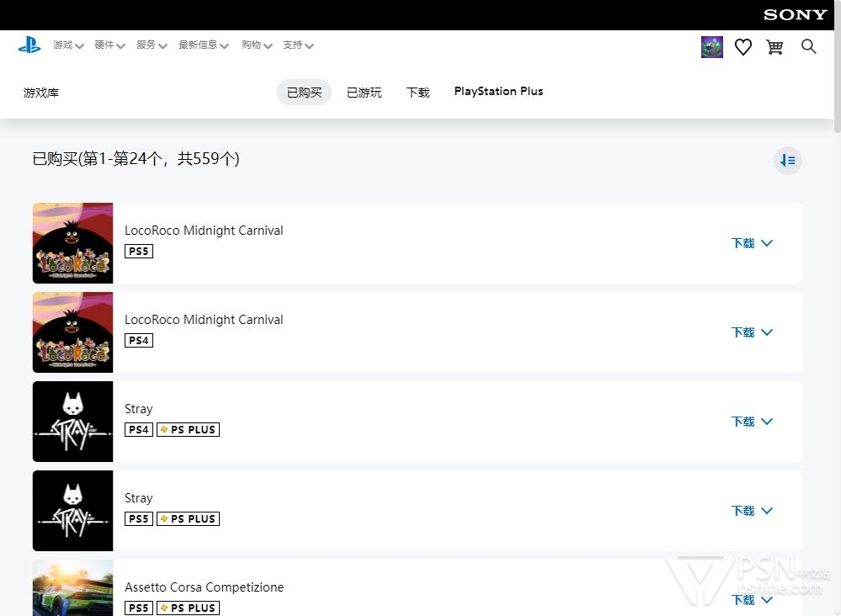The width and height of the screenshot is (841, 616).
Task: Click the Stray title in PS5 row
Action: (138, 498)
